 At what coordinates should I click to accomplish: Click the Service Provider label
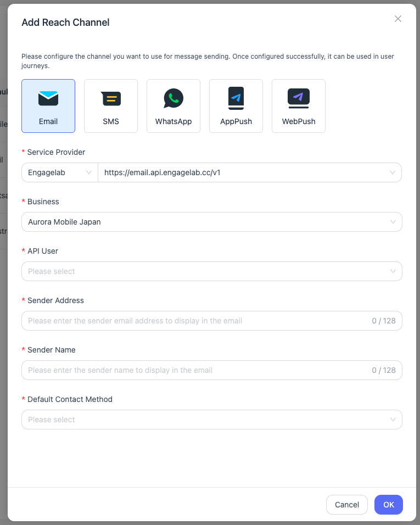pyautogui.click(x=56, y=152)
